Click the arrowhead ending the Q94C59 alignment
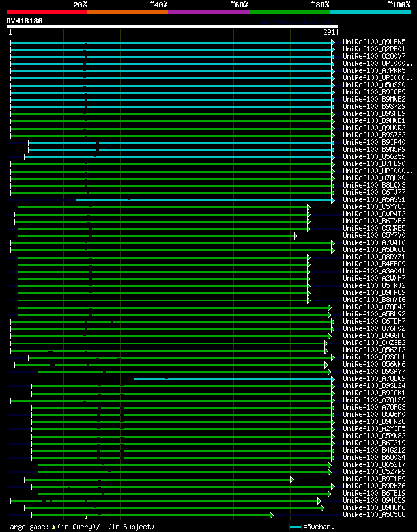This screenshot has height=532, width=417. (x=319, y=501)
